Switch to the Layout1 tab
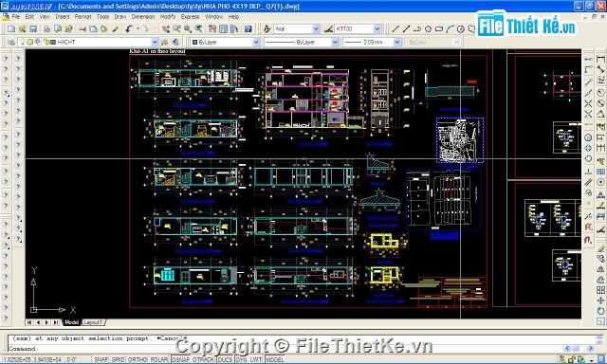Screen dimensions: 607x364 (x=93, y=322)
